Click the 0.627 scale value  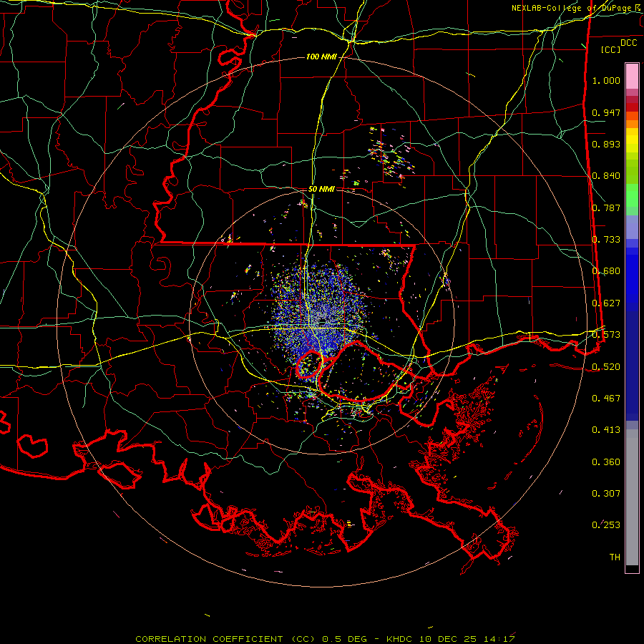[606, 303]
